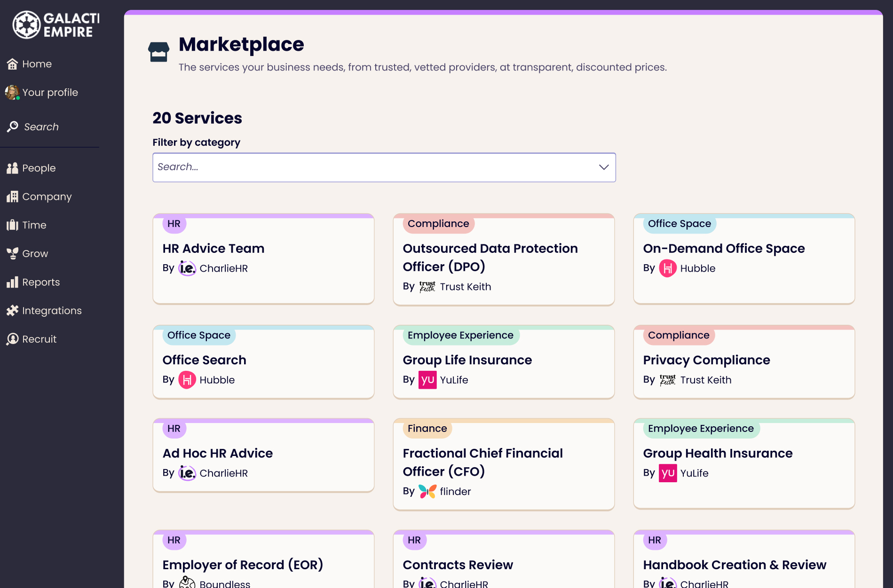The height and width of the screenshot is (588, 893).
Task: Click the Marketplace page title
Action: pyautogui.click(x=241, y=45)
